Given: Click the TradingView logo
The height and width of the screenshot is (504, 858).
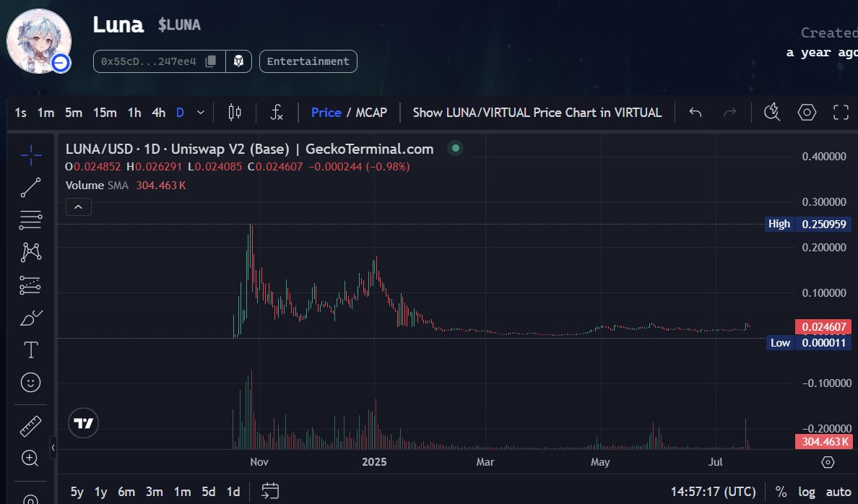Looking at the screenshot, I should click(x=84, y=423).
